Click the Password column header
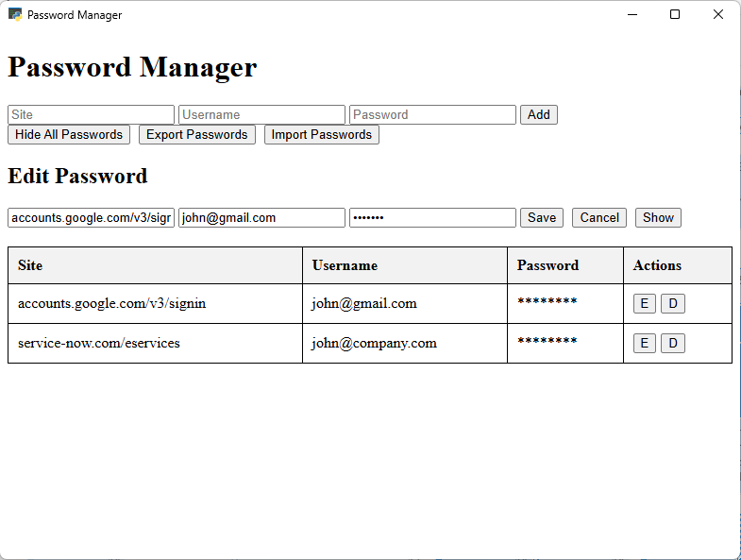Image resolution: width=741 pixels, height=560 pixels. coord(565,265)
